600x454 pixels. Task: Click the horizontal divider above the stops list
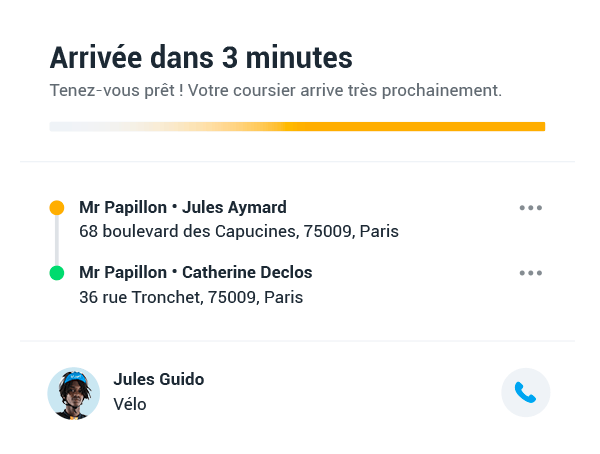[297, 162]
